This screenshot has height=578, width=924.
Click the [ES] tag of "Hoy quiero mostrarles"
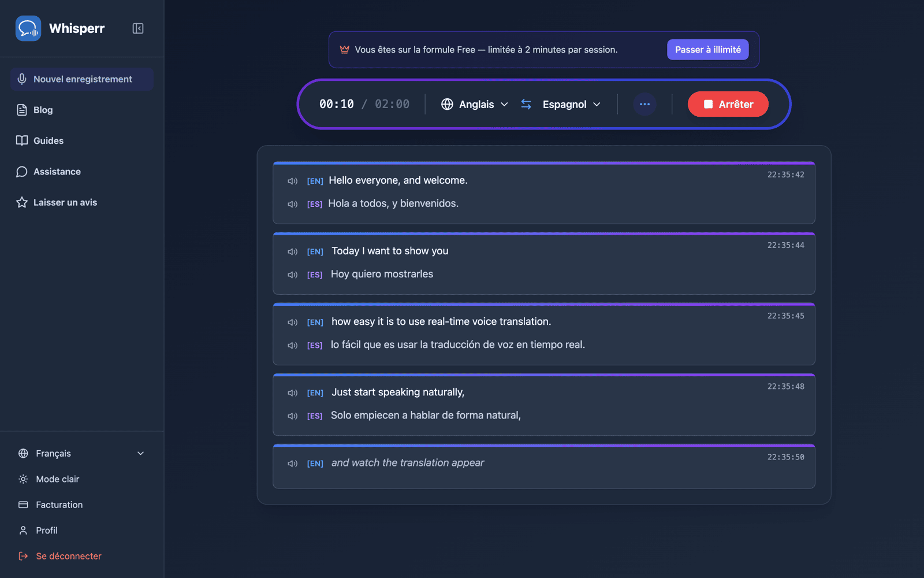(x=315, y=275)
